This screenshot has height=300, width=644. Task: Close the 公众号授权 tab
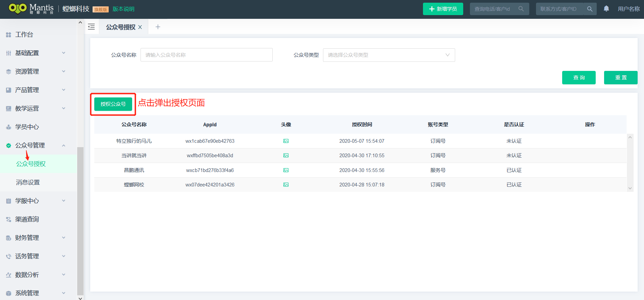coord(140,27)
